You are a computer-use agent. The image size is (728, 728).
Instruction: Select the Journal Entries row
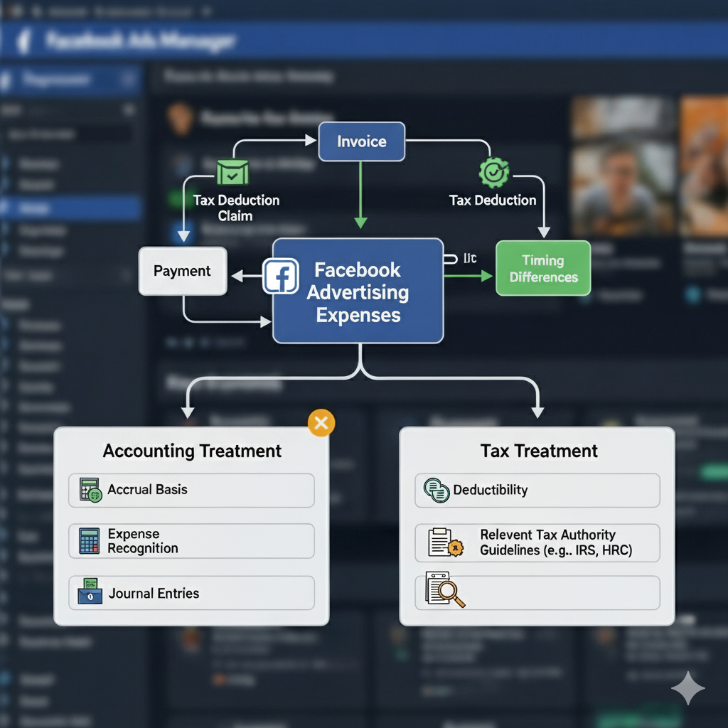(x=191, y=593)
